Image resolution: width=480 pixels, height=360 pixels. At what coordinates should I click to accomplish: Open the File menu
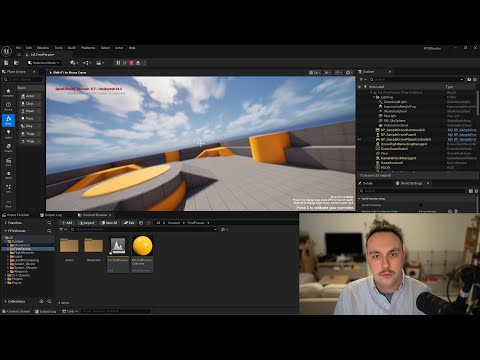(x=18, y=48)
